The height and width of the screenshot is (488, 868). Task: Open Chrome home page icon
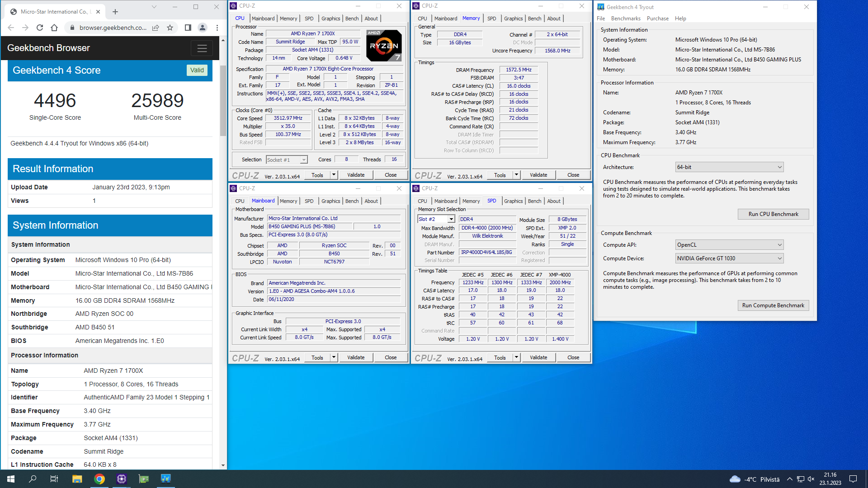pos(54,28)
